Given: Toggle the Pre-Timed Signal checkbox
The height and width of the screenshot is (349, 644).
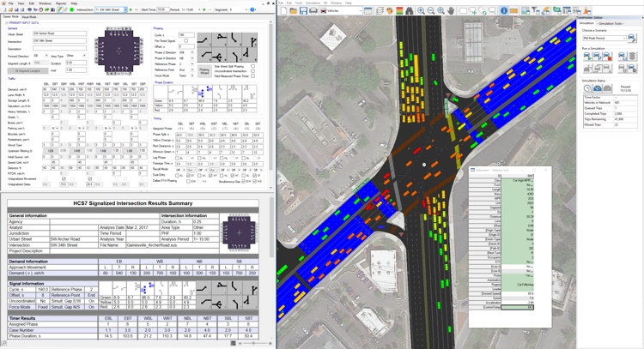Looking at the screenshot, I should coord(184,41).
